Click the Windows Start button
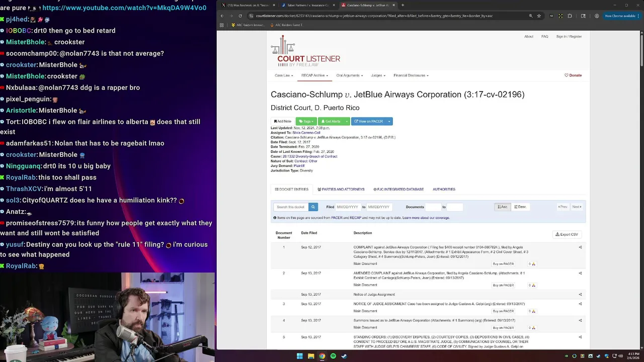This screenshot has width=644, height=362. click(299, 356)
